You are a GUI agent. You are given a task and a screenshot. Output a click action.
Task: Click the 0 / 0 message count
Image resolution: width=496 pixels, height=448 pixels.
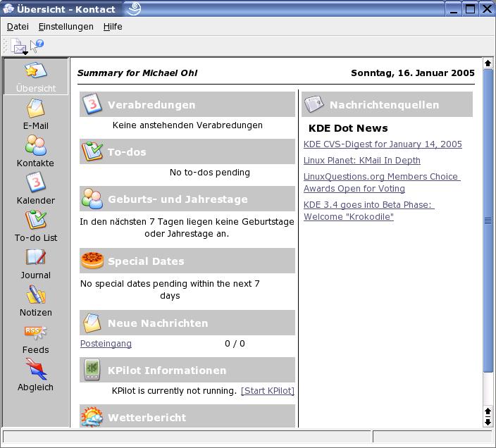point(235,344)
